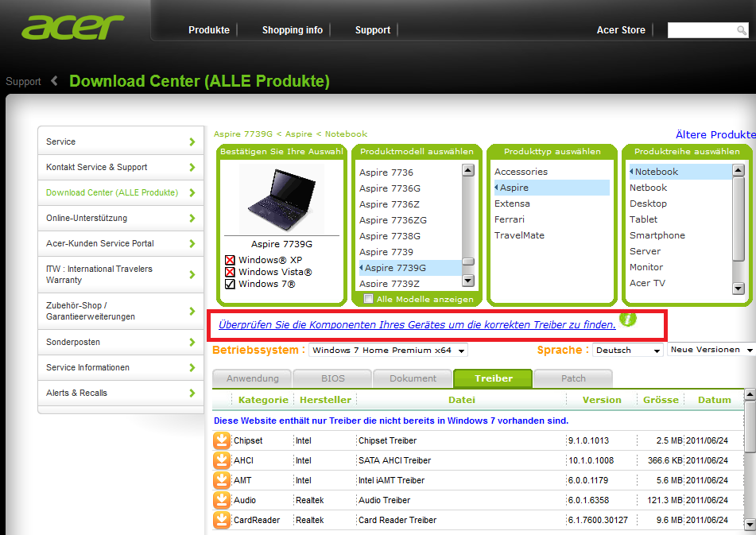Click the arrow on Service Informationen row
The height and width of the screenshot is (535, 756).
[192, 367]
